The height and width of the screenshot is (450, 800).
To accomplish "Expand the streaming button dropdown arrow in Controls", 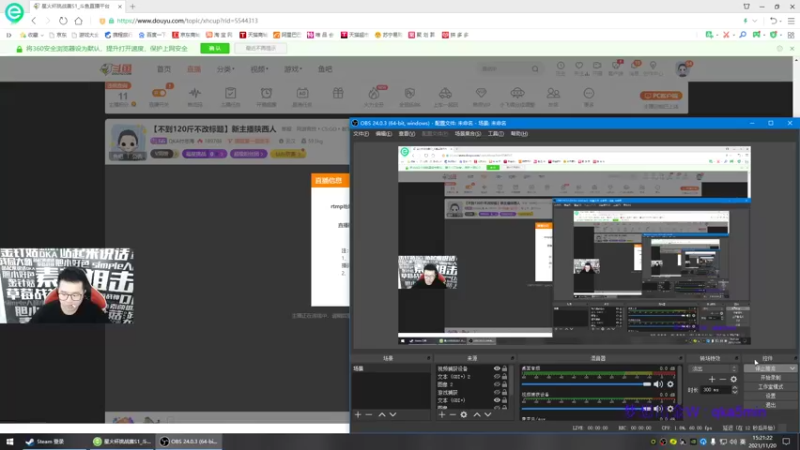I will pyautogui.click(x=792, y=368).
